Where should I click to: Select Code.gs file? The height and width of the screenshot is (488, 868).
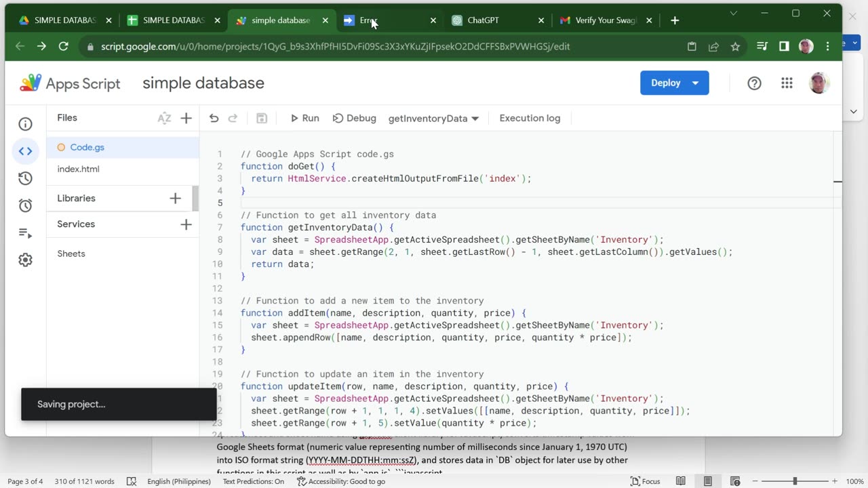[123, 147]
